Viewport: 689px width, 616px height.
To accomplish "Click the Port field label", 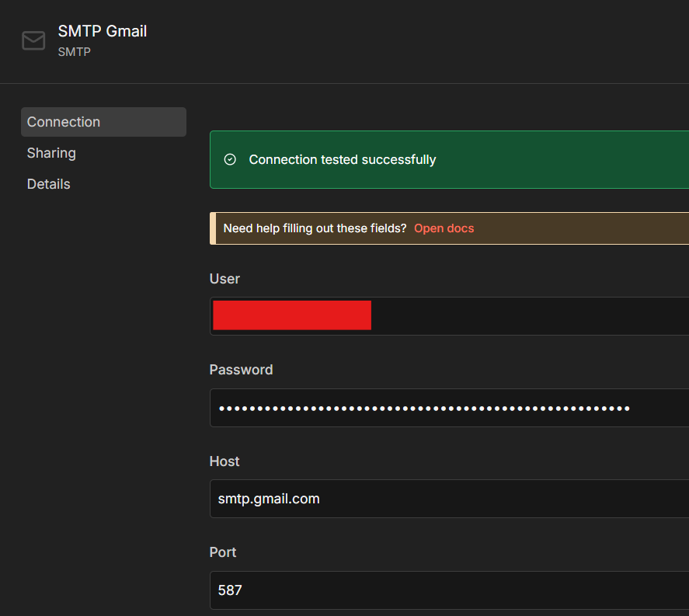I will tap(223, 552).
